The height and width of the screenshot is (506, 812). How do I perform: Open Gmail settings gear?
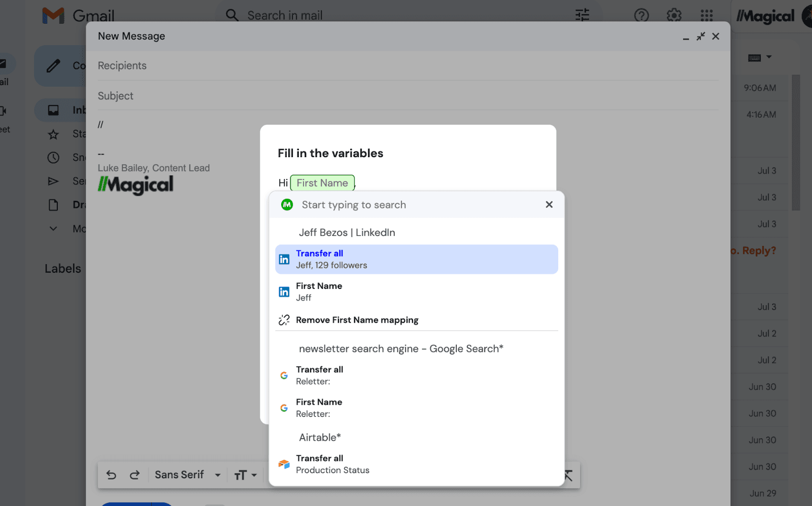click(674, 15)
